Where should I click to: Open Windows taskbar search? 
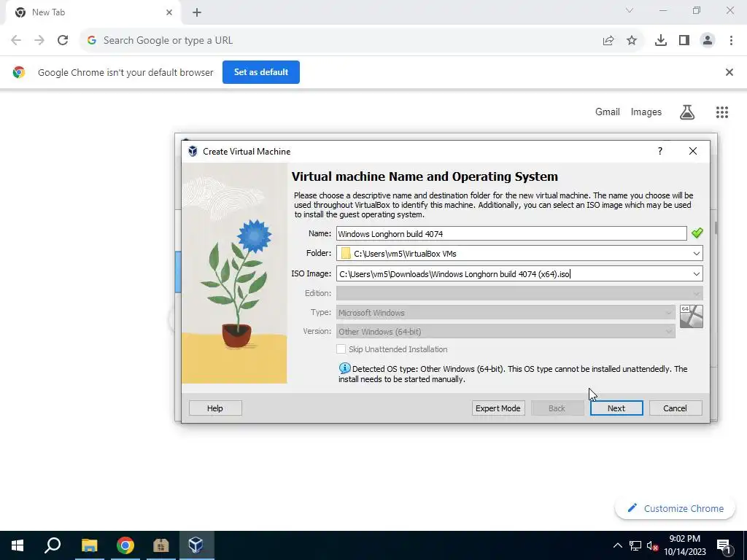(53, 545)
